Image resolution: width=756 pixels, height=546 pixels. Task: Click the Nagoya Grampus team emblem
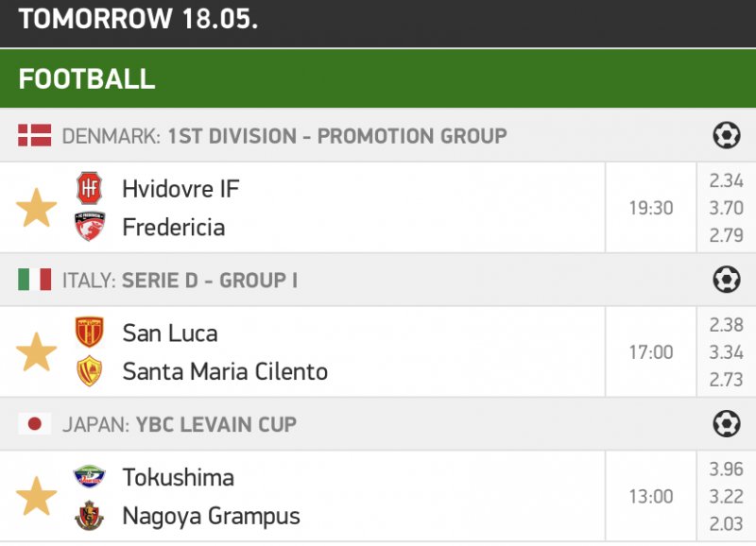click(90, 516)
